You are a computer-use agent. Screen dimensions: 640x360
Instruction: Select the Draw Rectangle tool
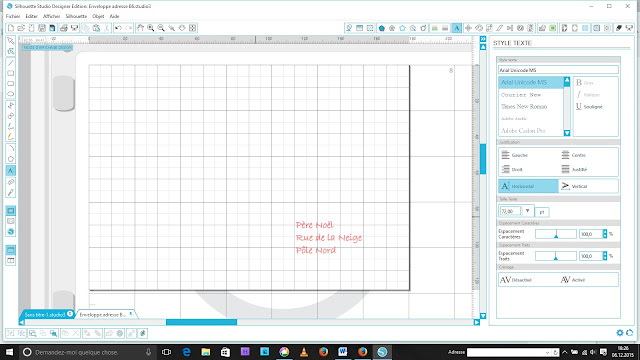11,73
